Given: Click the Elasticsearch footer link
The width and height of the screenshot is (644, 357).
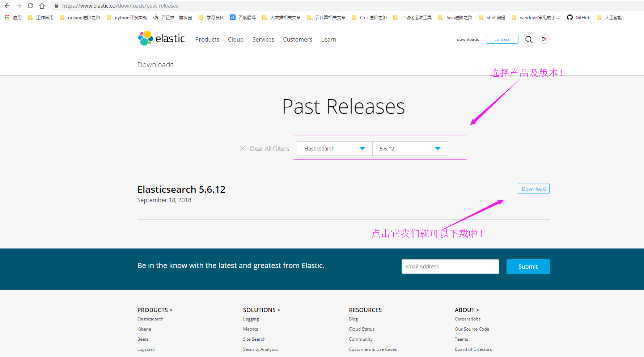Looking at the screenshot, I should click(x=151, y=319).
